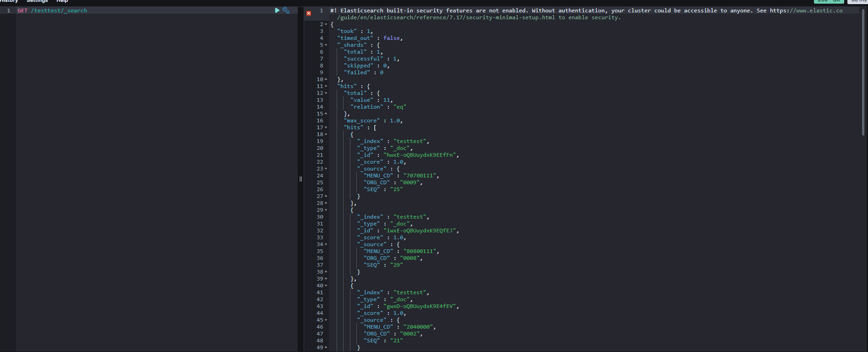Click the "value" : 11 line
Viewport: 868px width, 352px height.
[x=371, y=100]
